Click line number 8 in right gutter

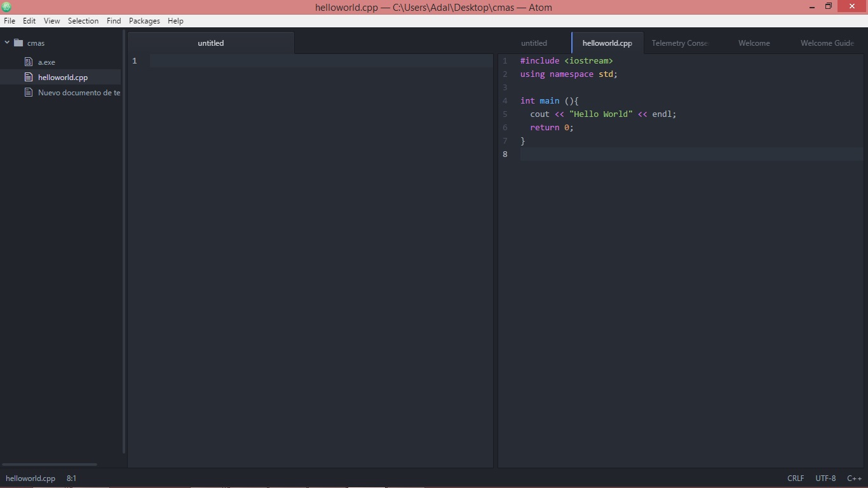(505, 154)
